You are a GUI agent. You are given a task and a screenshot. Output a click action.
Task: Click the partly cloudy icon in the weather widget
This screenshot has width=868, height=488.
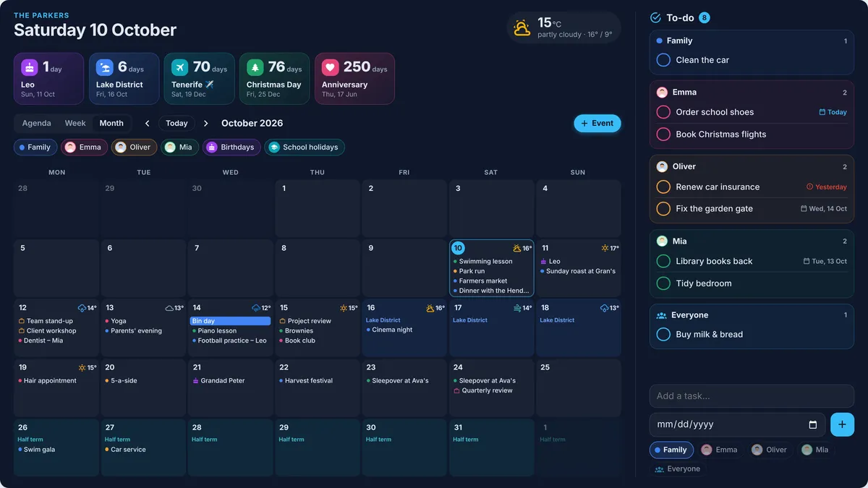pos(522,27)
